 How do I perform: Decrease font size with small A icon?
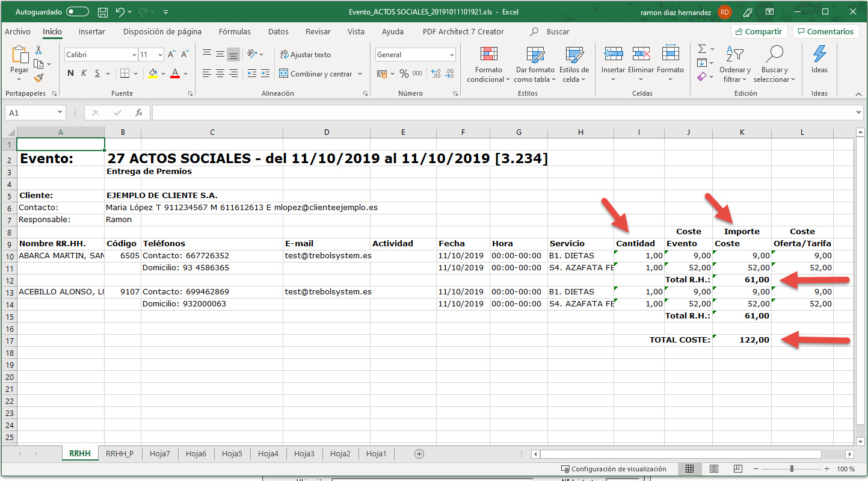[185, 55]
